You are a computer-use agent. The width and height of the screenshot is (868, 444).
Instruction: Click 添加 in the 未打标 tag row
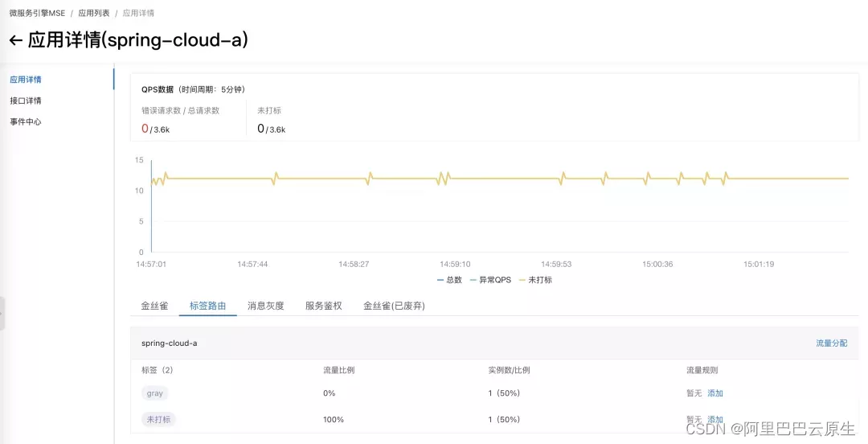pyautogui.click(x=715, y=419)
